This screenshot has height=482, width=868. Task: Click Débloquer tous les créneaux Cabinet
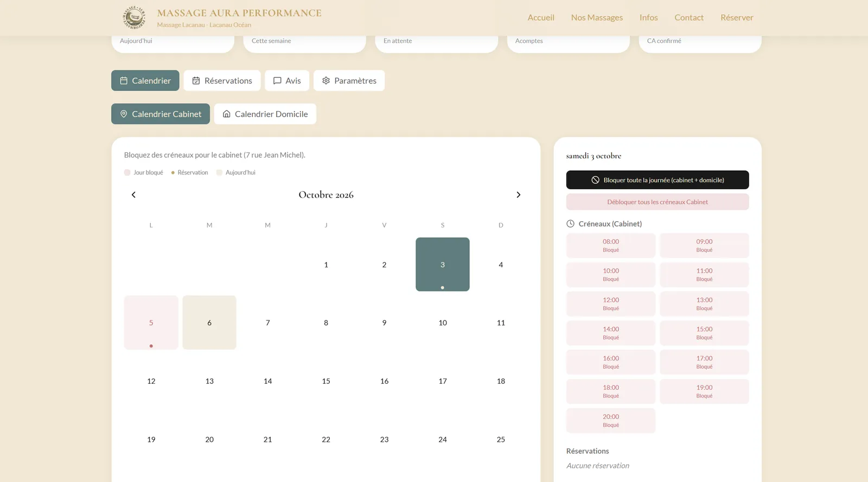(658, 202)
